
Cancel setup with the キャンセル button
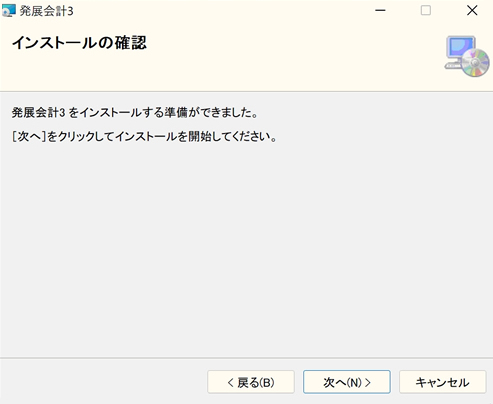click(443, 382)
